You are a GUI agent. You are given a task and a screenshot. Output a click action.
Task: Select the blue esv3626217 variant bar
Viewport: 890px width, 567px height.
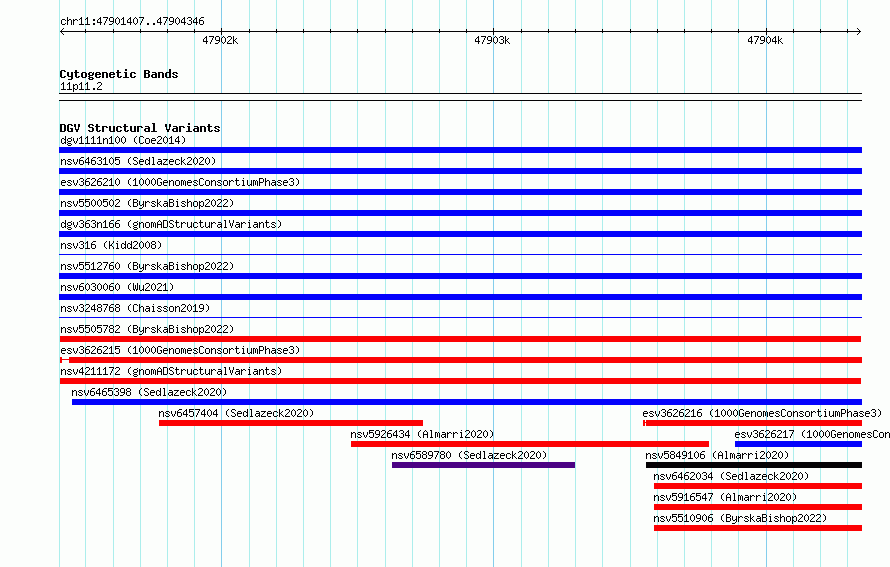[x=798, y=444]
